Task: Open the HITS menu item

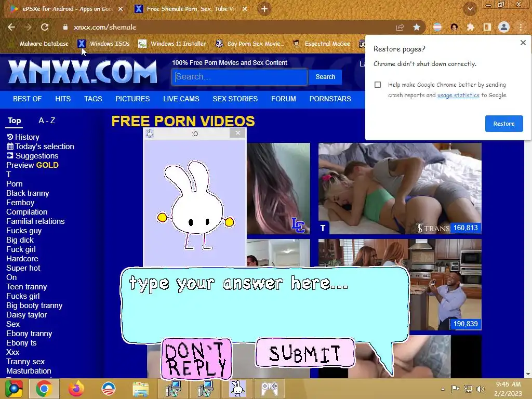Action: pos(63,99)
